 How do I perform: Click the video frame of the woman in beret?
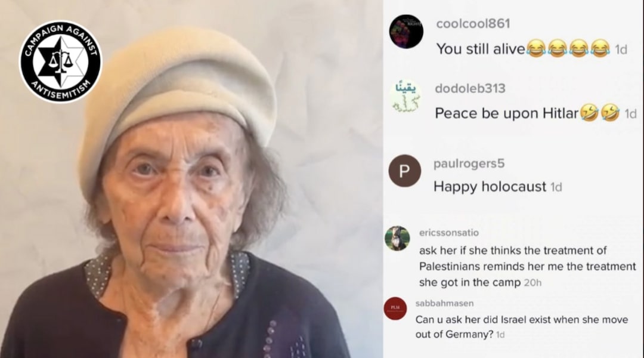191,179
